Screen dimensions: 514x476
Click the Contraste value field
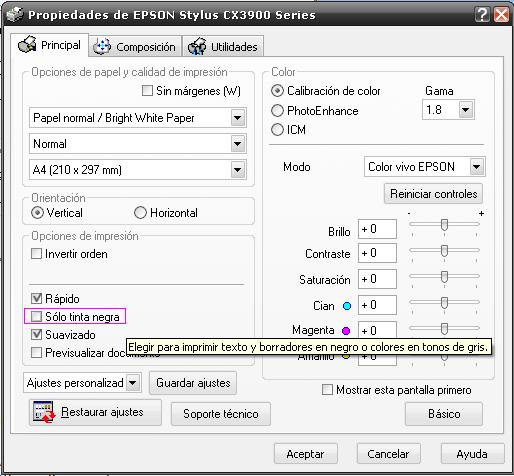pos(377,253)
